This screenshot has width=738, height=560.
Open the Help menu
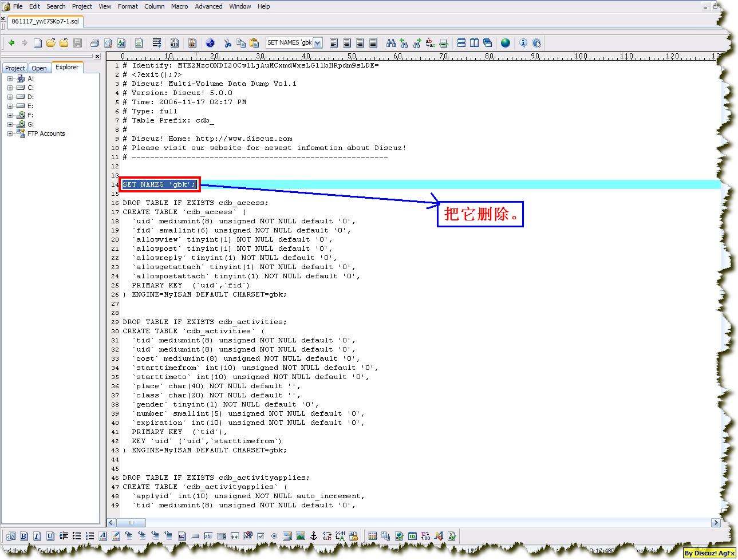(x=263, y=6)
